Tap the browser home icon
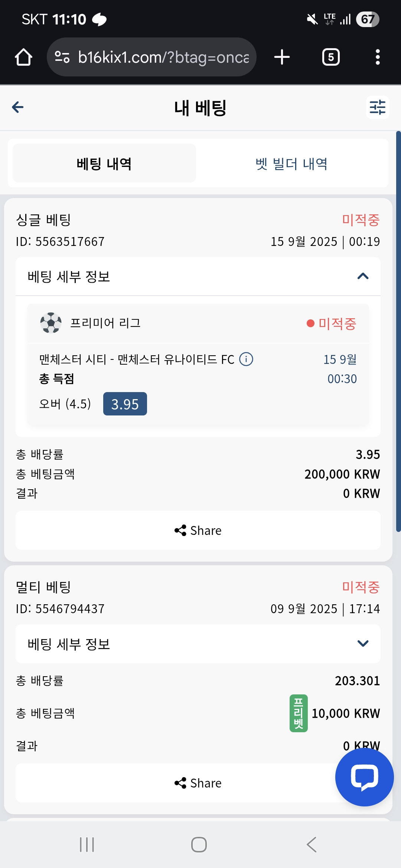Image resolution: width=401 pixels, height=868 pixels. tap(23, 57)
